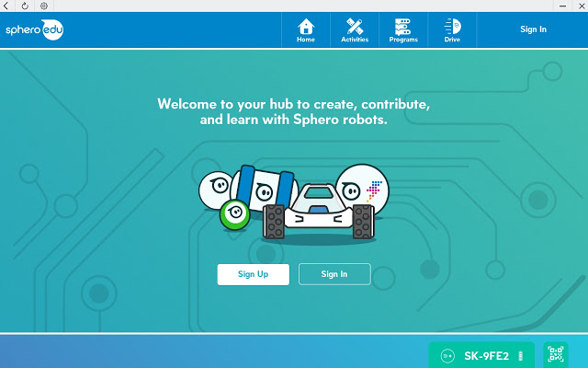The height and width of the screenshot is (368, 588).
Task: Minimize the Sphero Edu window
Action: tap(562, 6)
